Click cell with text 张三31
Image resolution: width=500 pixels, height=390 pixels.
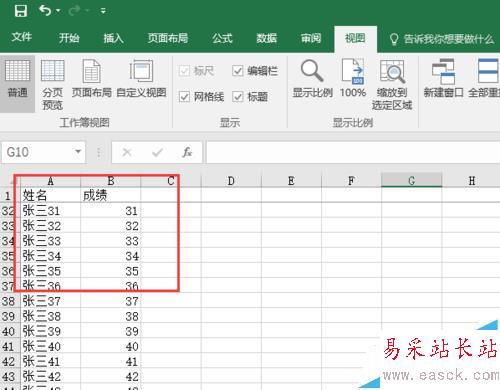tap(50, 211)
